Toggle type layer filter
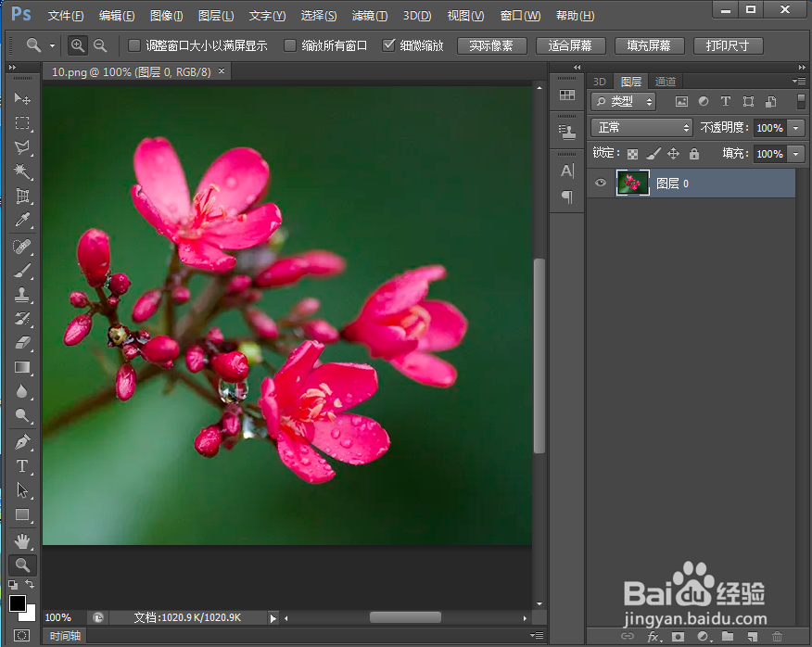This screenshot has height=647, width=812. coord(726,101)
